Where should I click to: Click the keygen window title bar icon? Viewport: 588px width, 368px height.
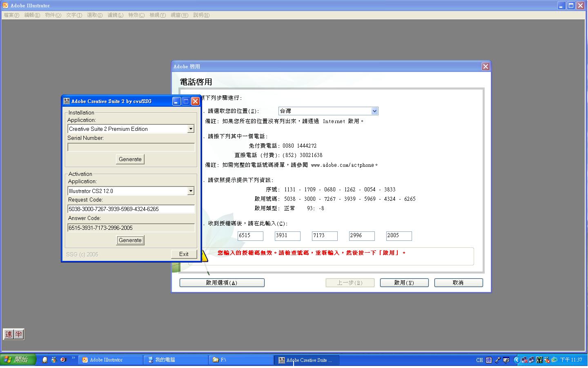67,101
